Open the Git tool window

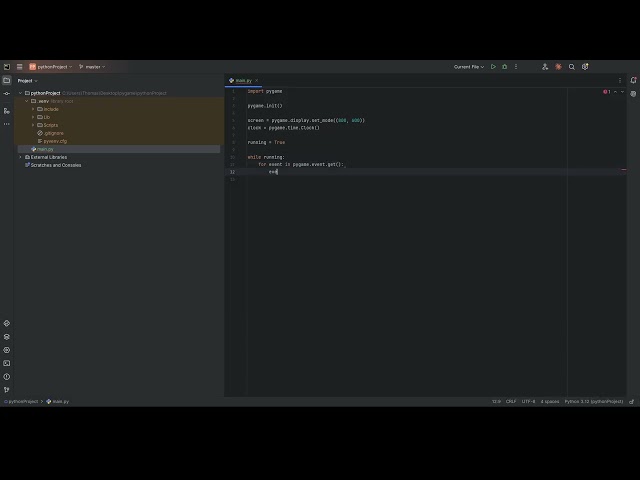pyautogui.click(x=7, y=390)
